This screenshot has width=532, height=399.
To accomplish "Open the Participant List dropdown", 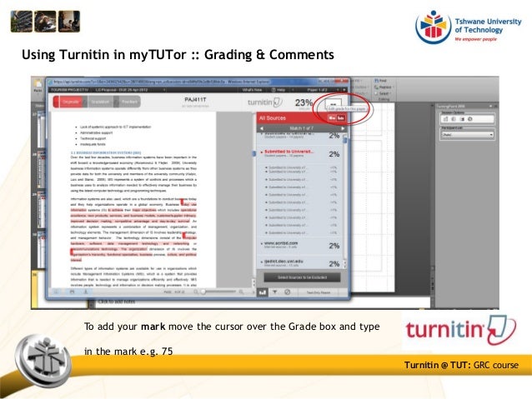I will pos(467,135).
